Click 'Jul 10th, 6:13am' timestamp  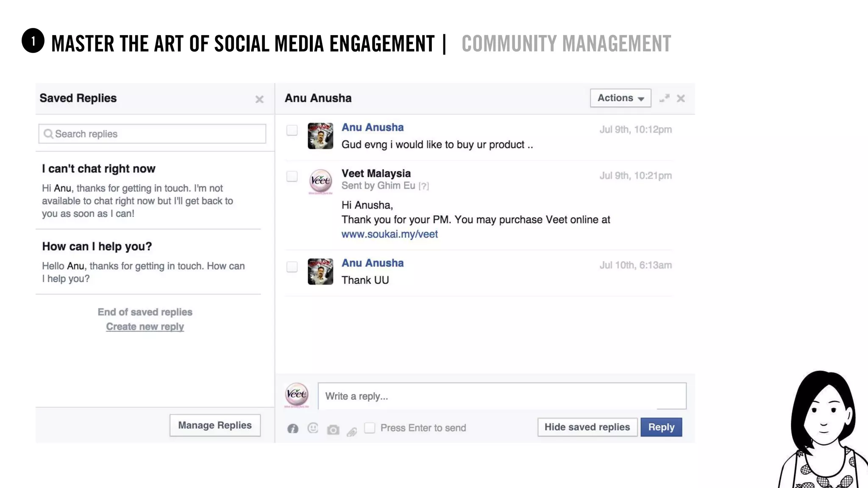point(635,265)
